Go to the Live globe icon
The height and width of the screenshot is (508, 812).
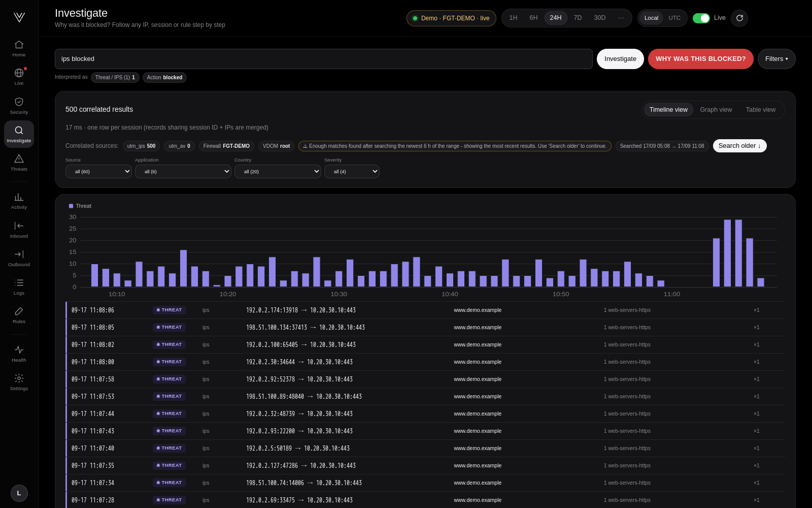pyautogui.click(x=19, y=77)
